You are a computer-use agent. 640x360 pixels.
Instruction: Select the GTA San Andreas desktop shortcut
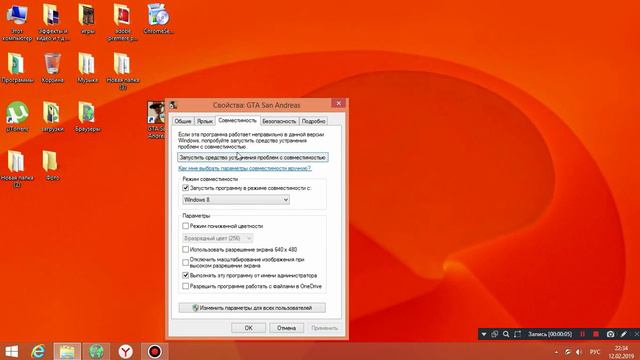156,120
